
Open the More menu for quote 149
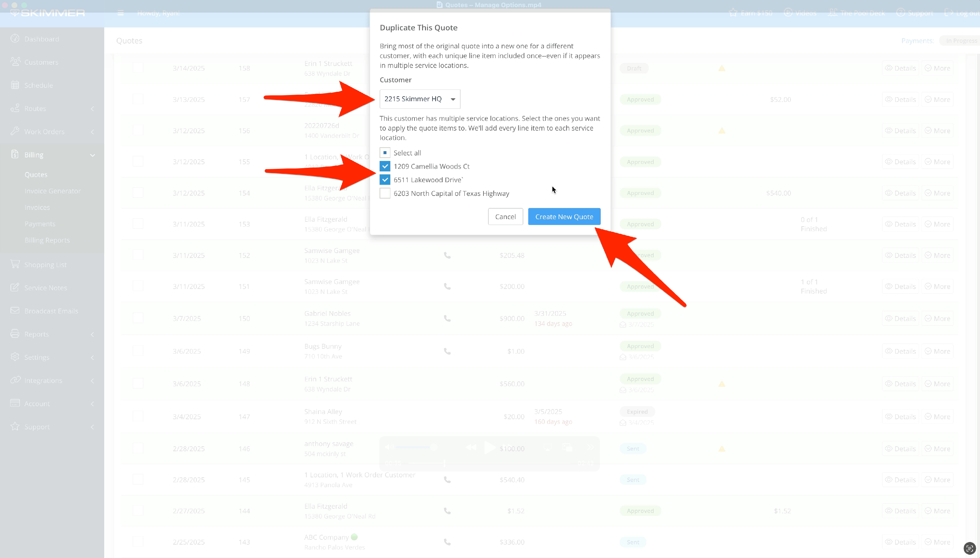pos(937,351)
